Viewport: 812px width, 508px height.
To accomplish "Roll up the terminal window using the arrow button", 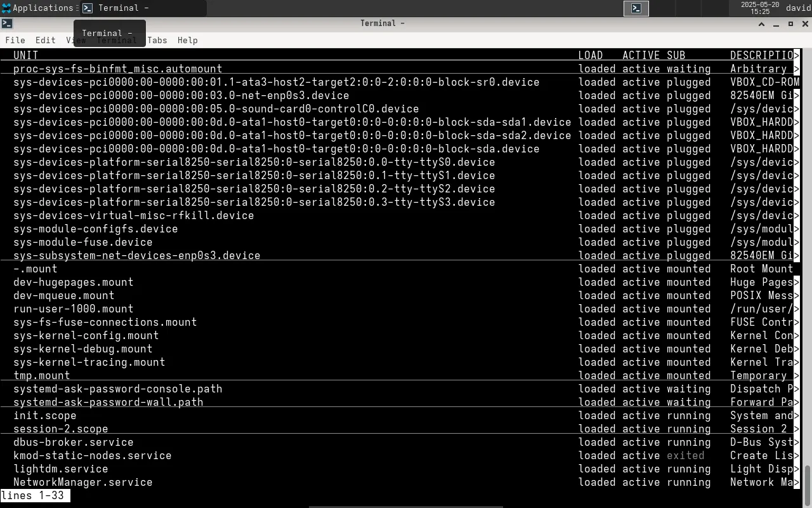I will click(x=761, y=23).
